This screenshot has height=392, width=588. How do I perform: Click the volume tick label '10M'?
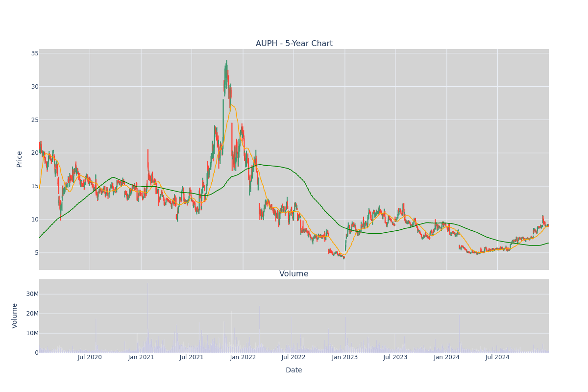click(32, 333)
